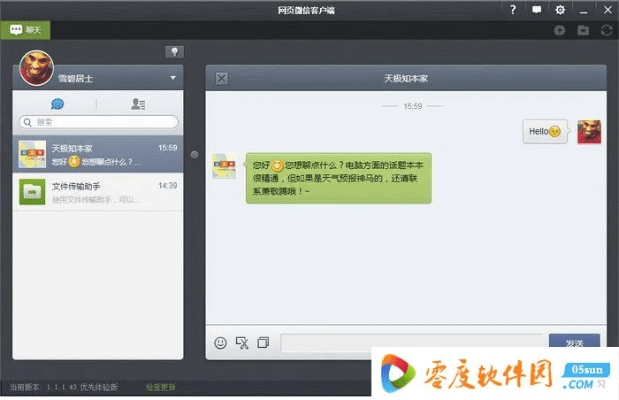Focus the message input box
The width and height of the screenshot is (619, 400).
click(x=413, y=342)
